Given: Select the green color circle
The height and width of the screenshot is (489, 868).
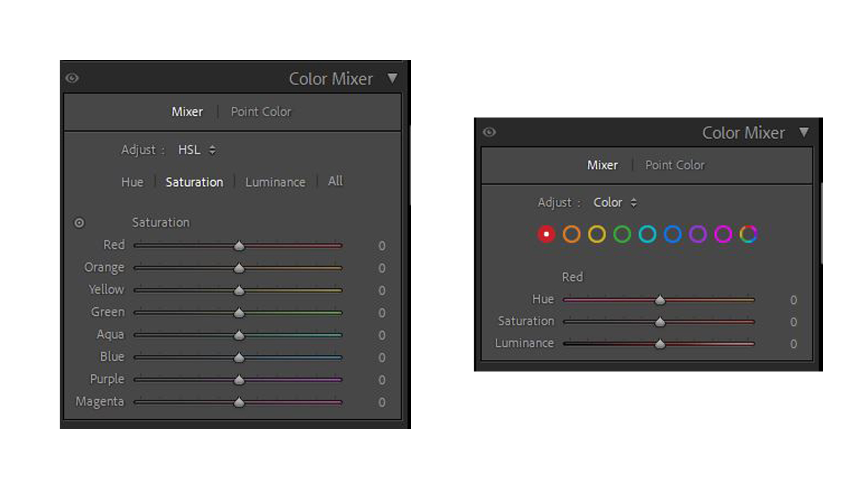Looking at the screenshot, I should click(622, 234).
